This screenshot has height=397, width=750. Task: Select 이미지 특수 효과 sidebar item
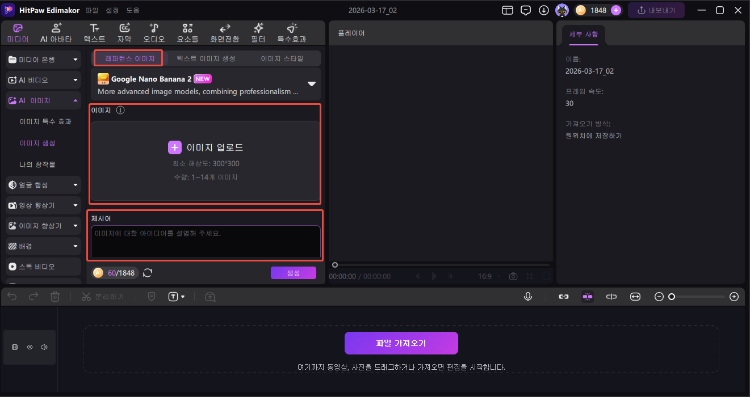pyautogui.click(x=45, y=121)
